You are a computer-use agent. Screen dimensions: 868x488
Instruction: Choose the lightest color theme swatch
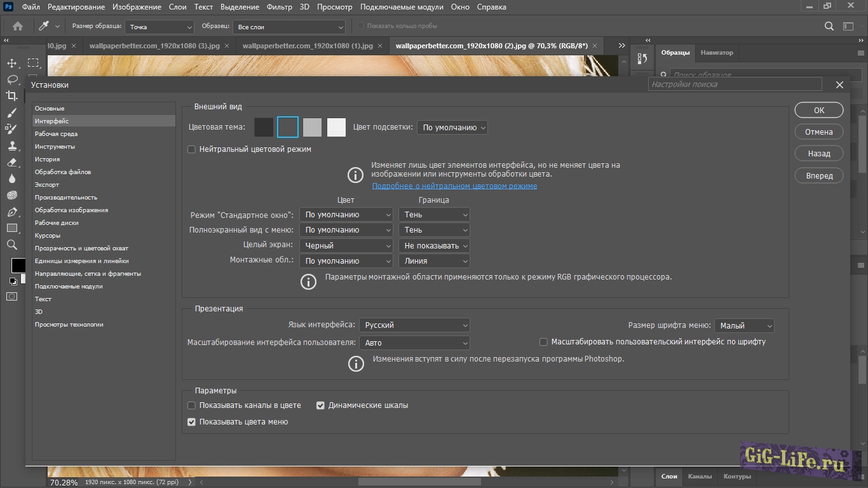336,128
